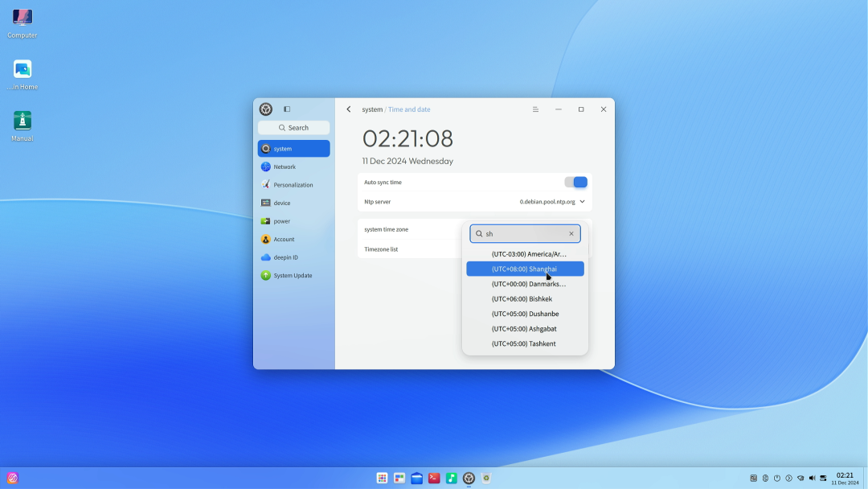Open the multitasking view dock icon
The height and width of the screenshot is (489, 868).
[399, 478]
